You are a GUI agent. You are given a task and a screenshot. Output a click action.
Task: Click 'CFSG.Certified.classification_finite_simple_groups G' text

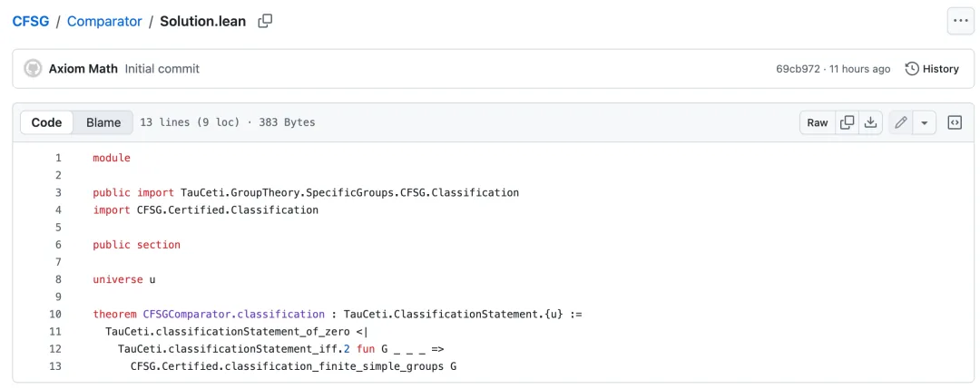pyautogui.click(x=293, y=366)
